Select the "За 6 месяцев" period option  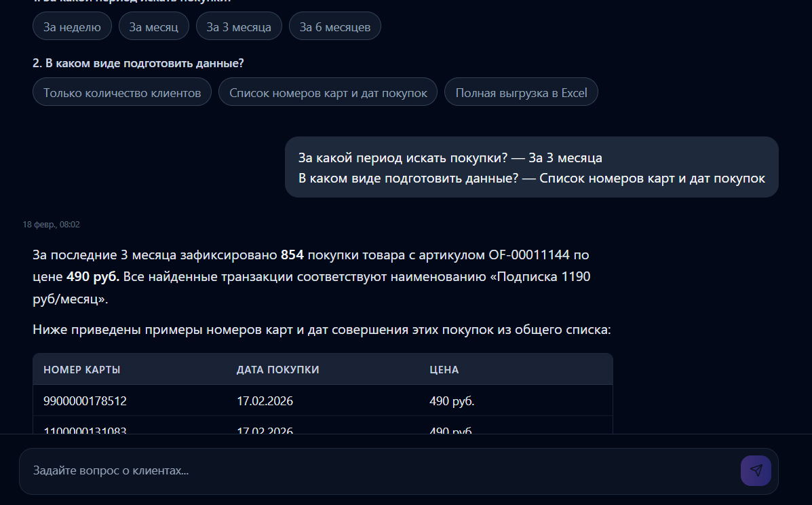click(335, 26)
